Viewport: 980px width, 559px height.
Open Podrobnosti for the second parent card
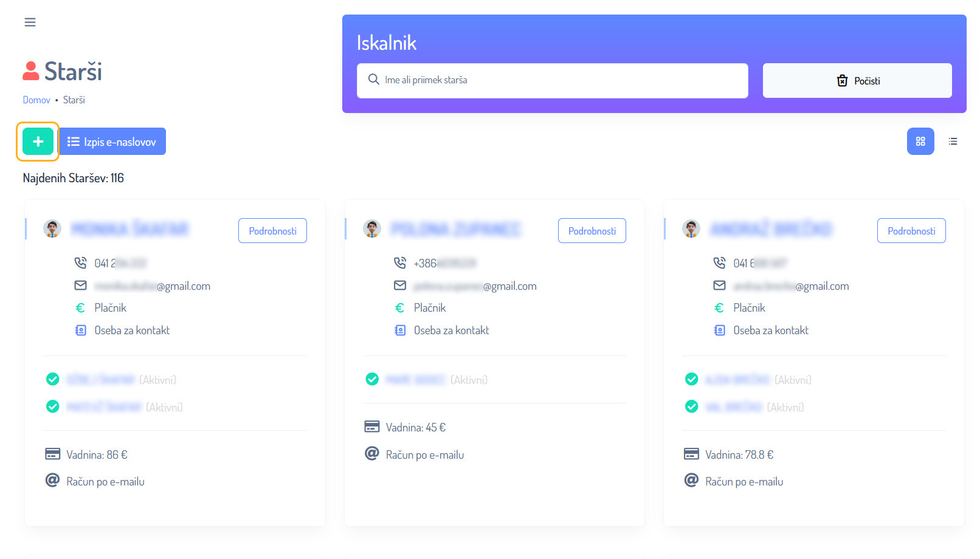coord(592,231)
